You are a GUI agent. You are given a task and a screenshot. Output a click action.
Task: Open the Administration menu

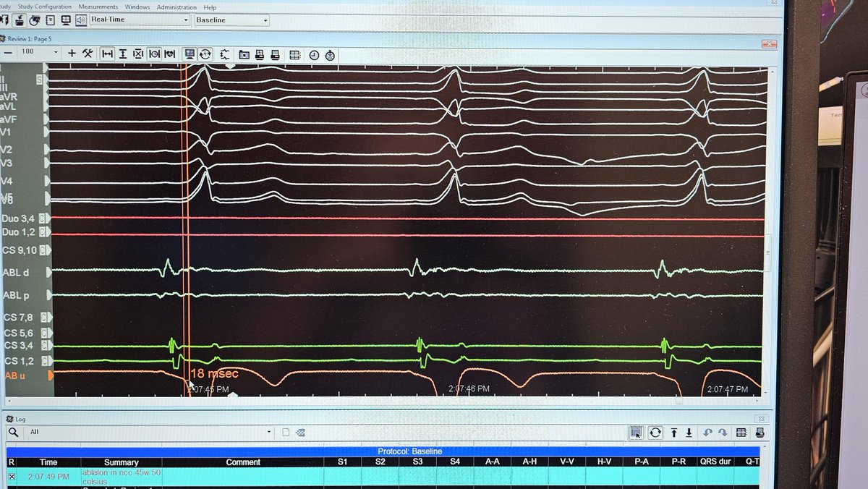pyautogui.click(x=176, y=7)
